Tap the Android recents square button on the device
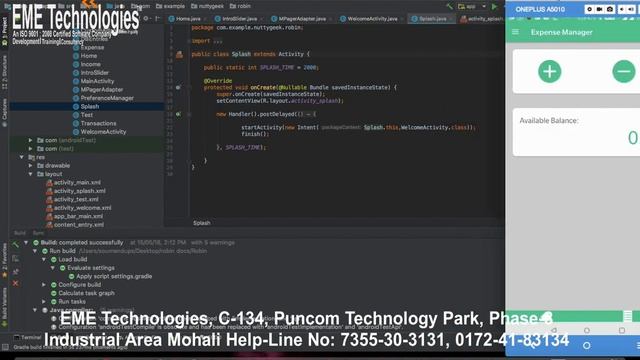This screenshot has height=360, width=640. 622,330
